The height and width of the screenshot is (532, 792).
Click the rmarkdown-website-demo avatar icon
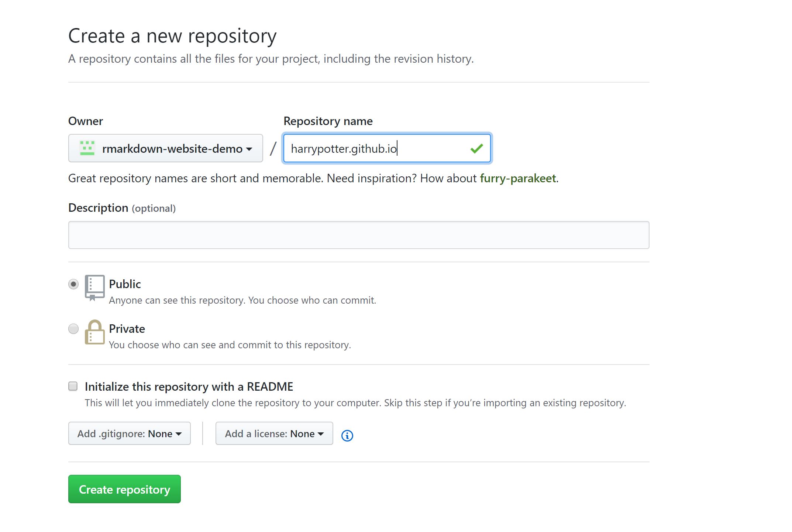coord(87,148)
